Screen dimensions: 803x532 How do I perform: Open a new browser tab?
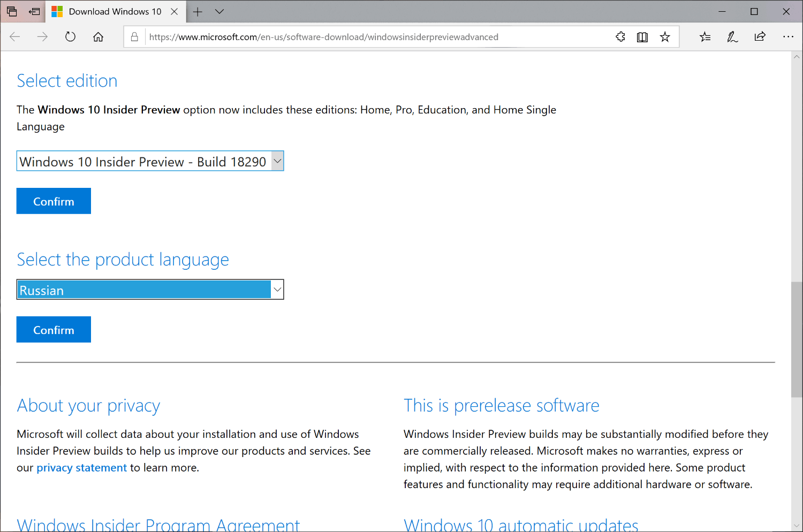coord(198,11)
